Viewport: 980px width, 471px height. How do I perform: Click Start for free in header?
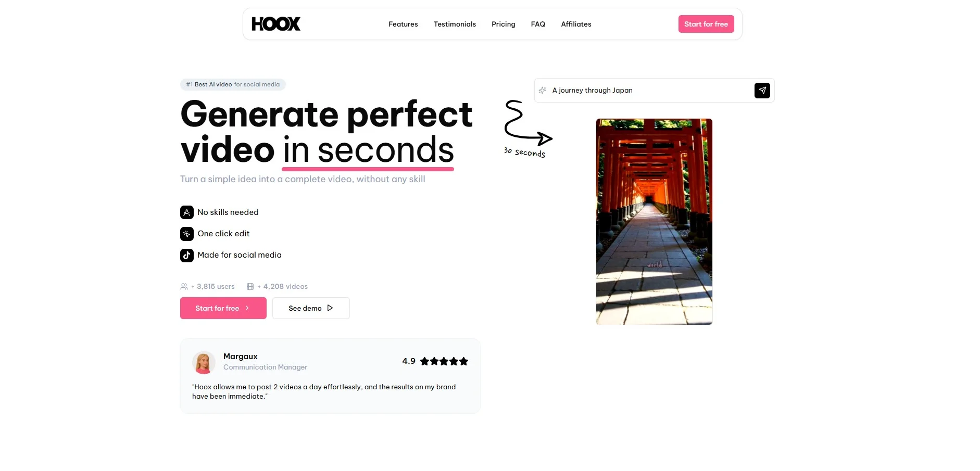706,24
